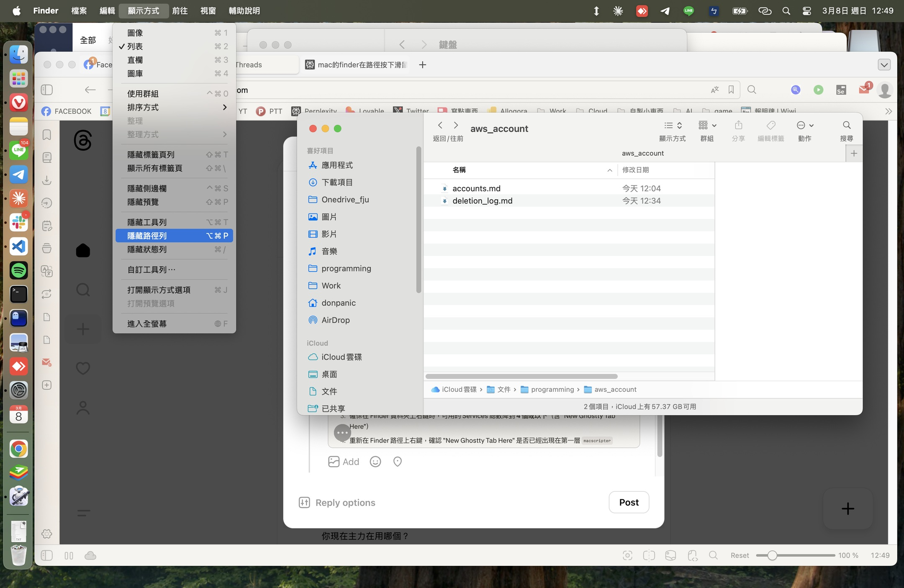
Task: Open the Finder Edit menu
Action: click(x=107, y=11)
